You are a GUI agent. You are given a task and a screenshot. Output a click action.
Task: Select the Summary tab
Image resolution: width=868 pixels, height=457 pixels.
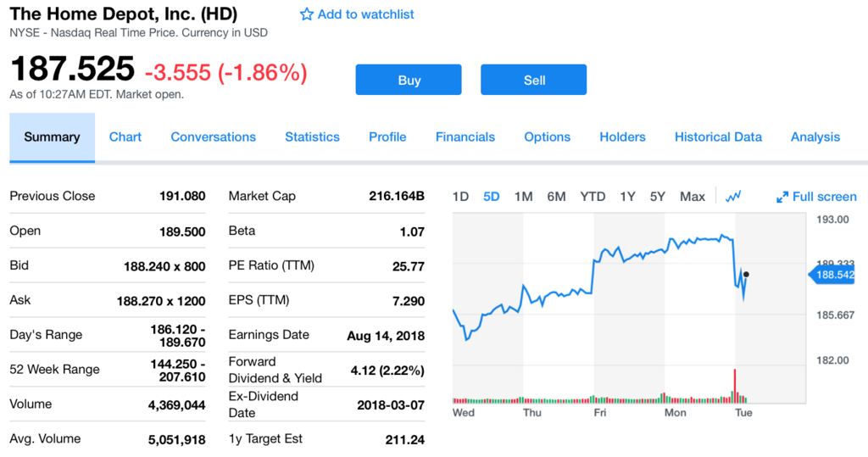52,137
